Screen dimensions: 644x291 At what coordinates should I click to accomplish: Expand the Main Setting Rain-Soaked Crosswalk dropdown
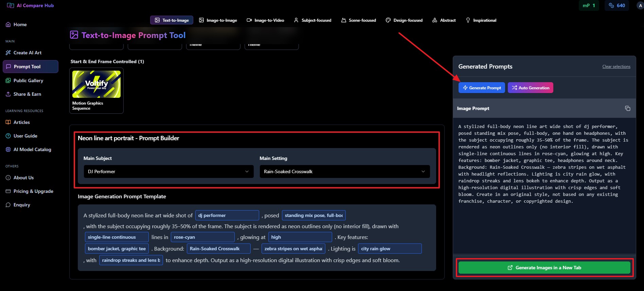tap(345, 171)
